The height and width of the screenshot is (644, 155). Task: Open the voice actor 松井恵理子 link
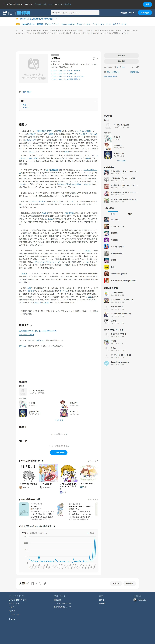tap(27, 92)
